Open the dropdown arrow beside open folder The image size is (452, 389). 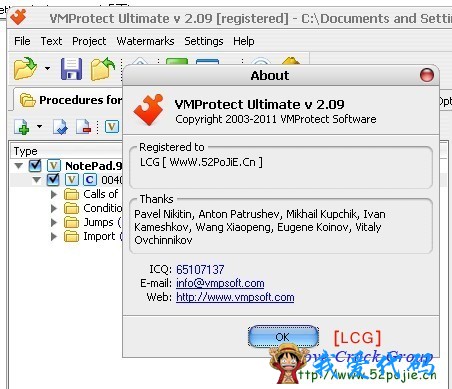(47, 68)
